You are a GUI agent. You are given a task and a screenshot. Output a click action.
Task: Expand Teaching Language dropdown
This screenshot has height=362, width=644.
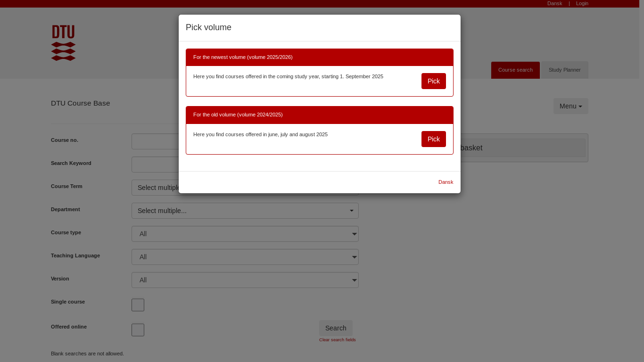(x=245, y=257)
